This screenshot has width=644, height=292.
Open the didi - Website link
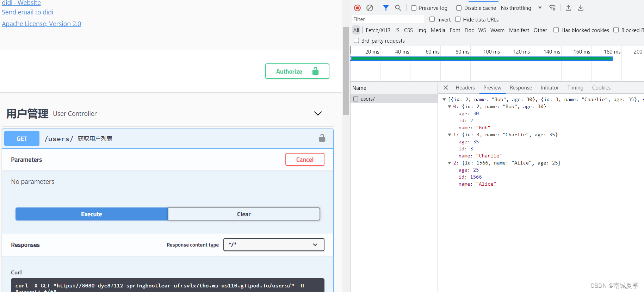(21, 3)
